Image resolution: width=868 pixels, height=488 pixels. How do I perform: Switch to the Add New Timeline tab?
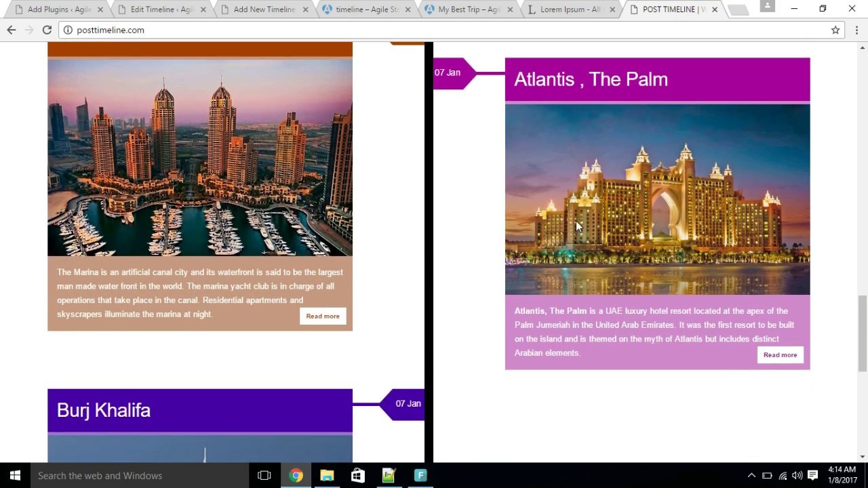click(260, 9)
